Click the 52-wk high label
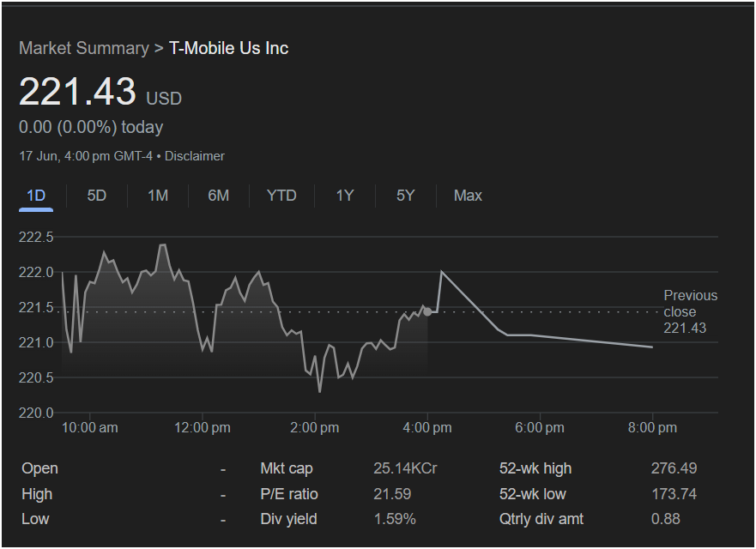 [535, 468]
